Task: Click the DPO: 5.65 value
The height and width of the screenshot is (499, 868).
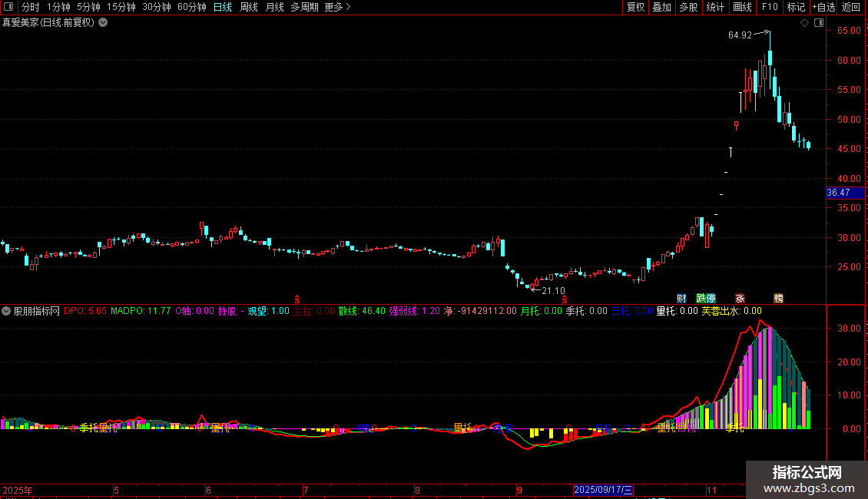Action: pyautogui.click(x=84, y=311)
